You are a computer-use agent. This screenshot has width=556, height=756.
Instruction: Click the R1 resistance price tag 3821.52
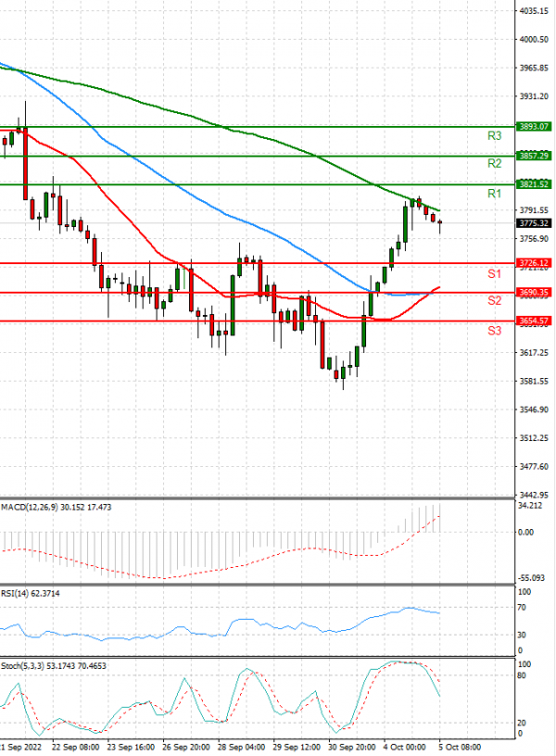coord(533,184)
